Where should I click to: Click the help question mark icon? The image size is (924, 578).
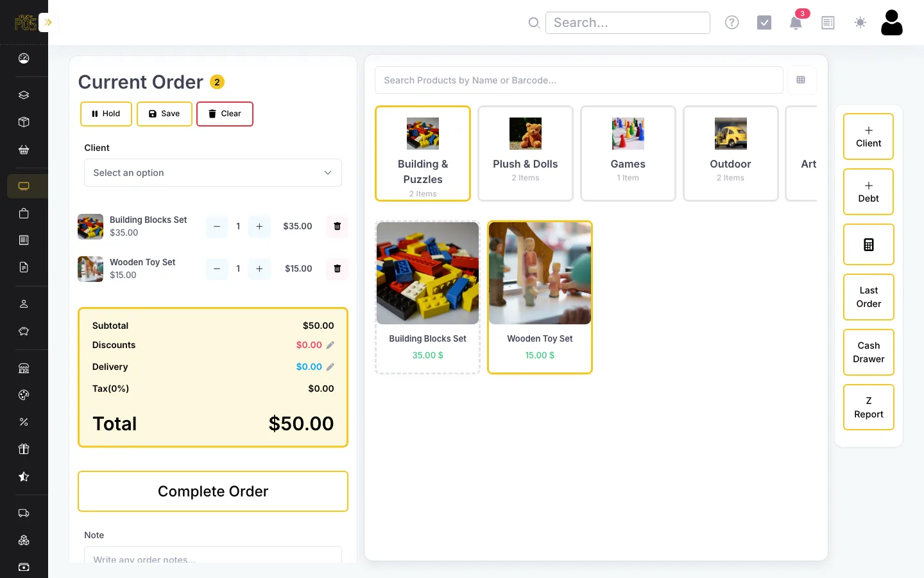click(x=732, y=22)
